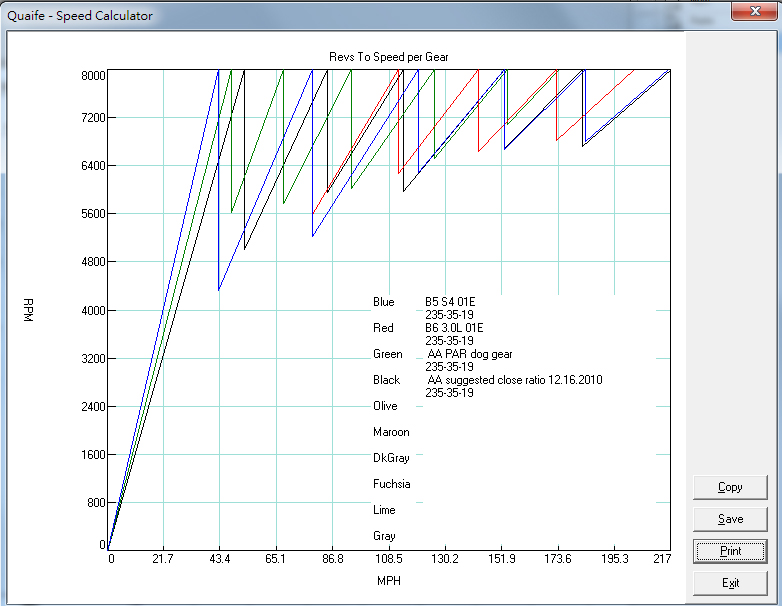The width and height of the screenshot is (782, 606).
Task: Click the Quaife - Speed Calculator title bar
Action: pyautogui.click(x=300, y=16)
